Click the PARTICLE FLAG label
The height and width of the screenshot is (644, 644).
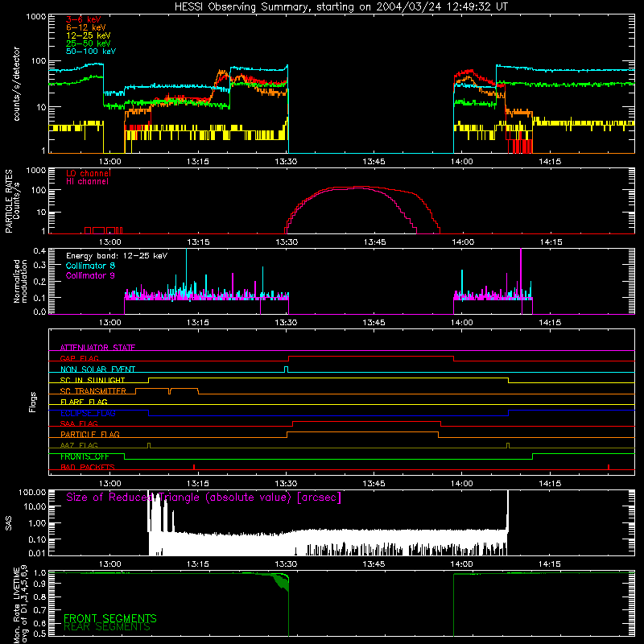(x=90, y=434)
